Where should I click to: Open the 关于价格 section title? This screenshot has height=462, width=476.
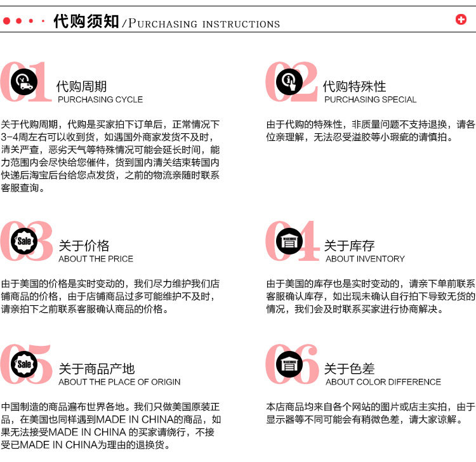point(84,246)
